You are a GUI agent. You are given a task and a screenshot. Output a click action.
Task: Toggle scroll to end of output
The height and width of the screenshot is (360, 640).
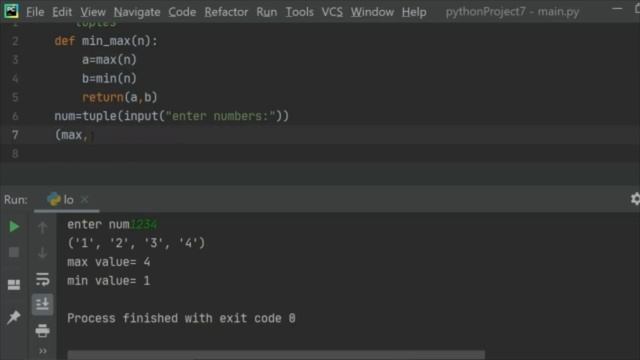42,304
